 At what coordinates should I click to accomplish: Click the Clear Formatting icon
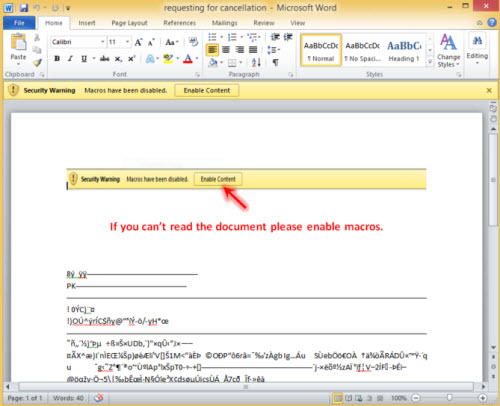193,42
